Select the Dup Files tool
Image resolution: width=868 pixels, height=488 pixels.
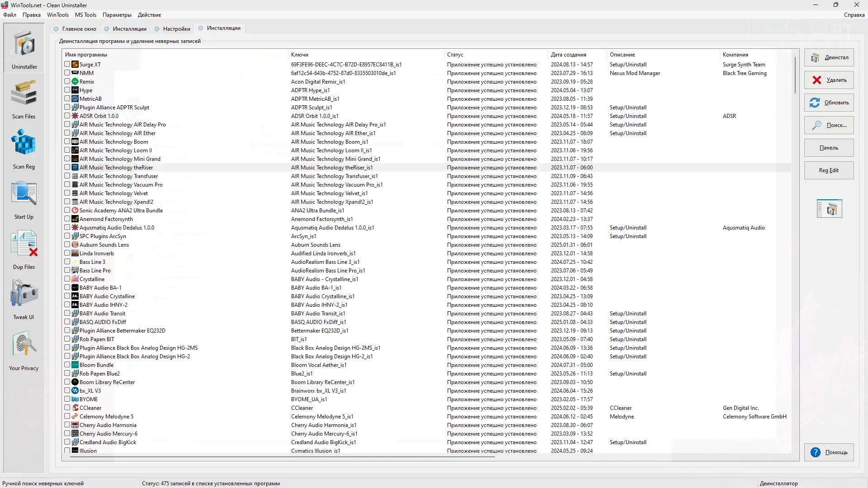pos(24,249)
